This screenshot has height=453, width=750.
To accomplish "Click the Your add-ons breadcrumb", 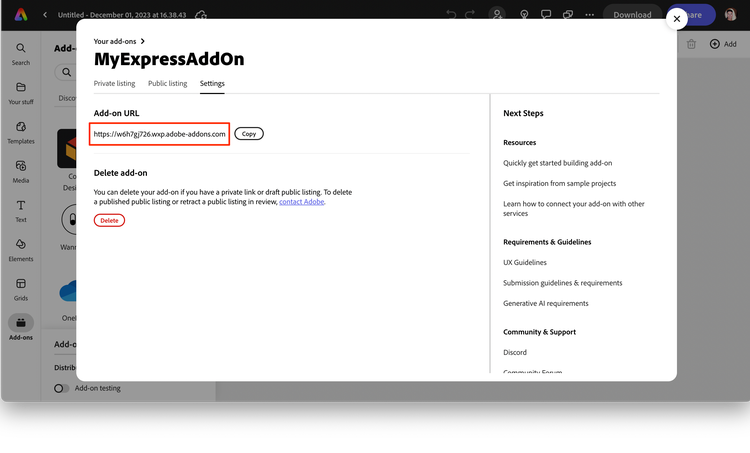I will [115, 41].
